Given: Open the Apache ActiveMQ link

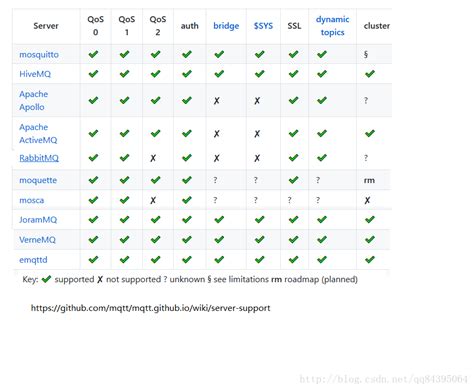Looking at the screenshot, I should pos(38,133).
